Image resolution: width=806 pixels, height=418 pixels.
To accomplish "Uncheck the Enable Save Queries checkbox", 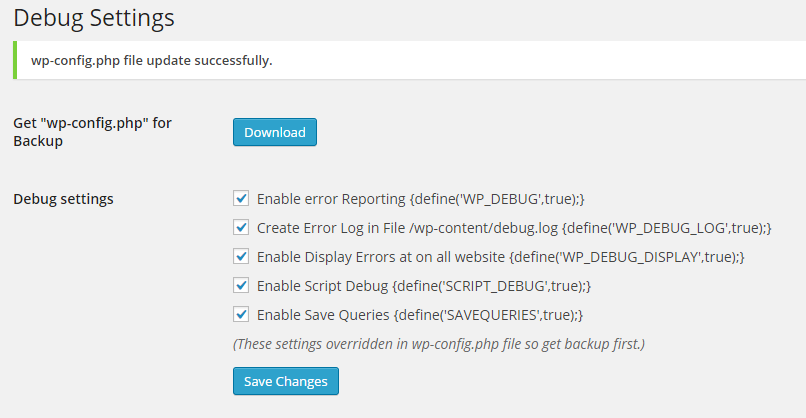I will point(241,314).
